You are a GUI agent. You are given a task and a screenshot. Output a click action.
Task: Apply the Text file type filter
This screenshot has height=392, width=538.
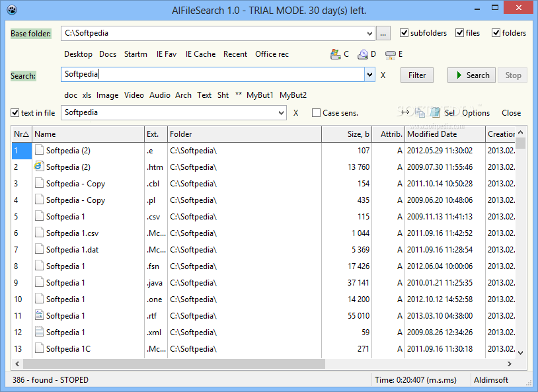(204, 95)
